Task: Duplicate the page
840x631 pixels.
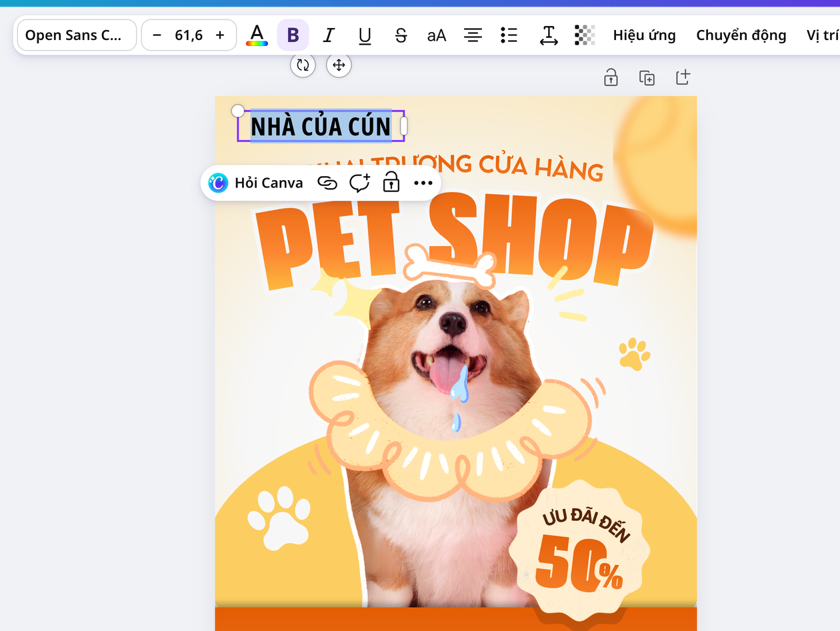Action: click(x=647, y=77)
